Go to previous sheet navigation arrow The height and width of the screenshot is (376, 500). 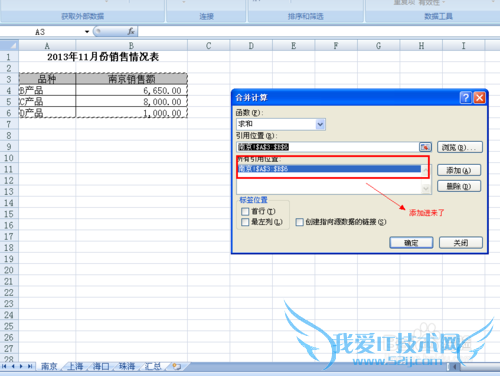[x=13, y=366]
